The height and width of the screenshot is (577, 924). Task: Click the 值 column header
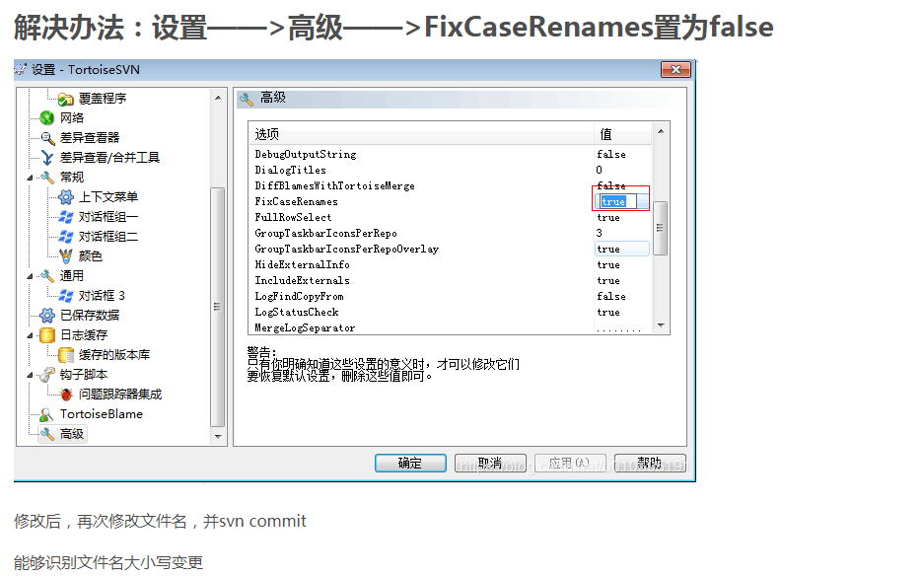(623, 134)
